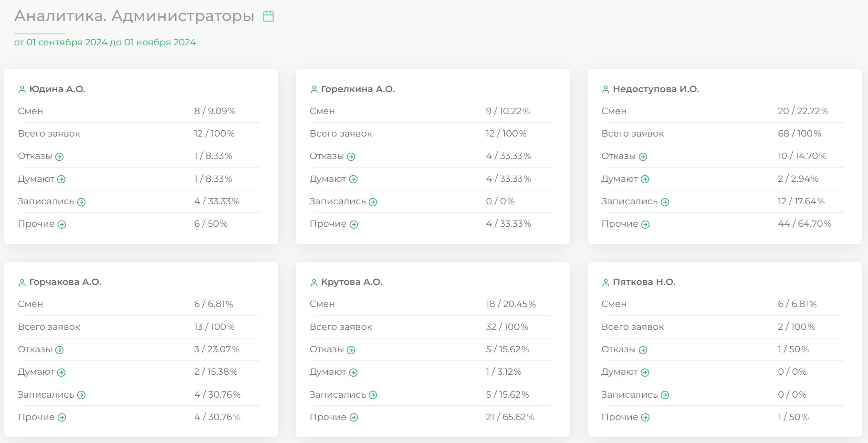Open Думают details arrow for Горчакова А.О.

click(62, 372)
